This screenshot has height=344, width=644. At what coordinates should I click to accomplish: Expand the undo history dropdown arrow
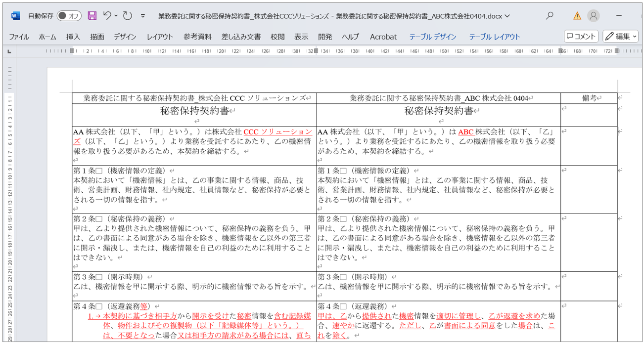pos(116,16)
